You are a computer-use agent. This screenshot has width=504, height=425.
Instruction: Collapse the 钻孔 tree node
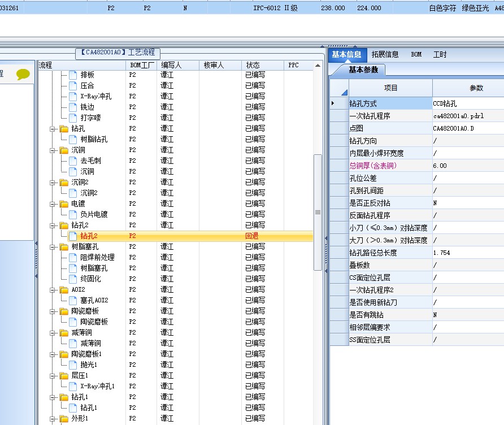click(x=52, y=129)
